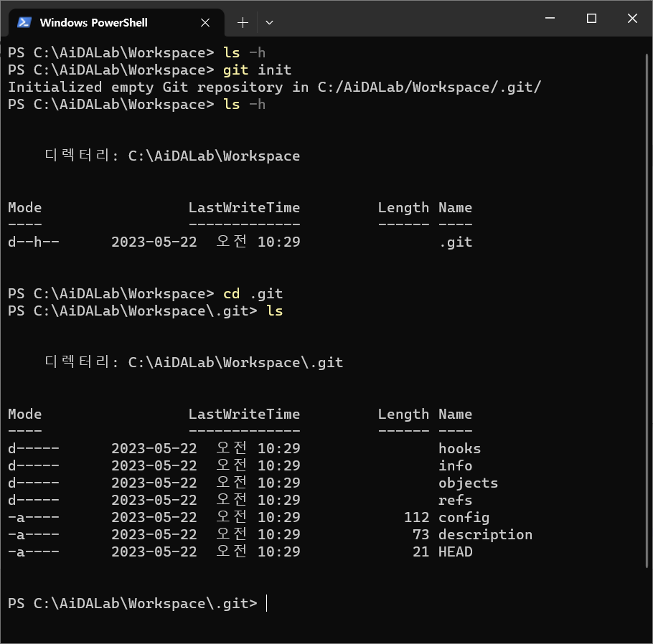Click the 'hooks' directory name
Image resolution: width=653 pixels, height=644 pixels.
(459, 448)
